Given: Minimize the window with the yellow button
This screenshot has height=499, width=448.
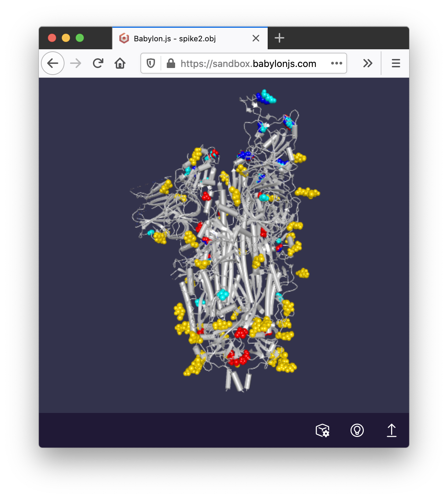Looking at the screenshot, I should click(x=66, y=38).
